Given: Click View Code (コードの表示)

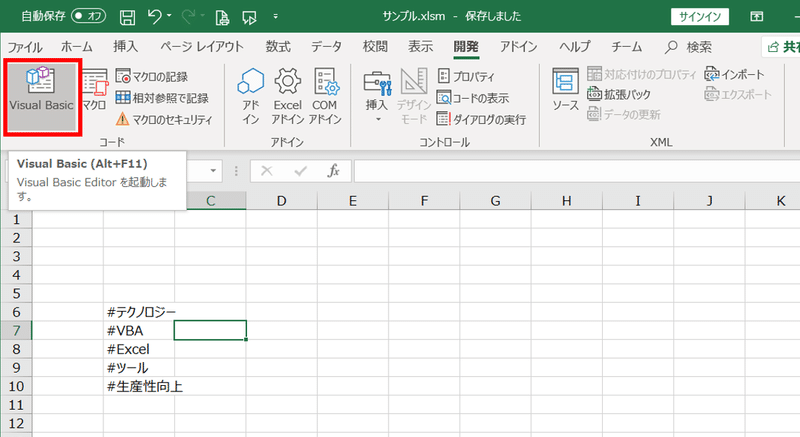Looking at the screenshot, I should click(x=473, y=97).
